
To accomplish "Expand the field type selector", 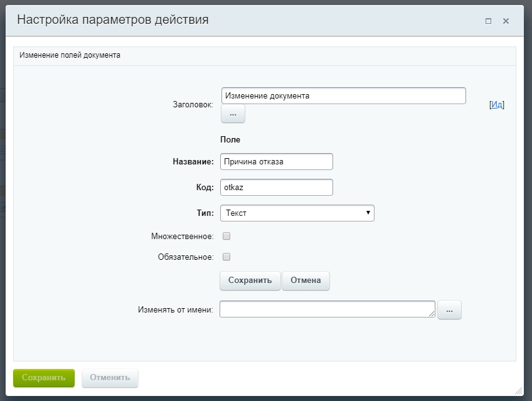I will coord(298,213).
